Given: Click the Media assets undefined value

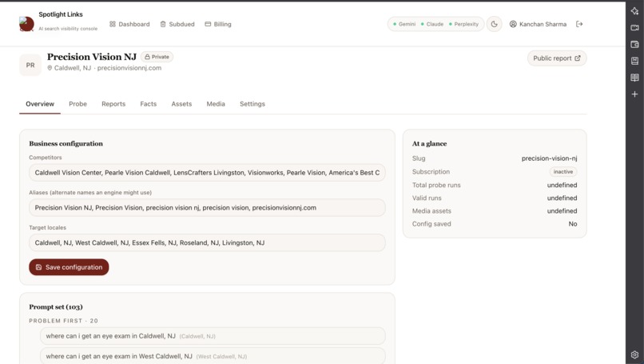Looking at the screenshot, I should 562,211.
